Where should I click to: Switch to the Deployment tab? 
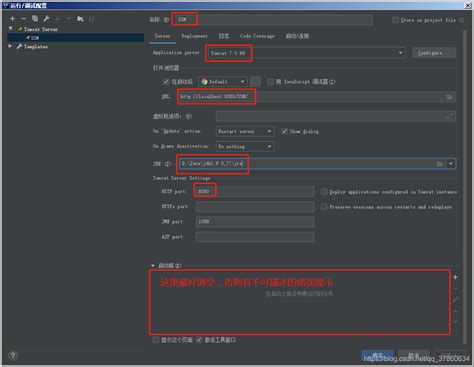(x=194, y=36)
